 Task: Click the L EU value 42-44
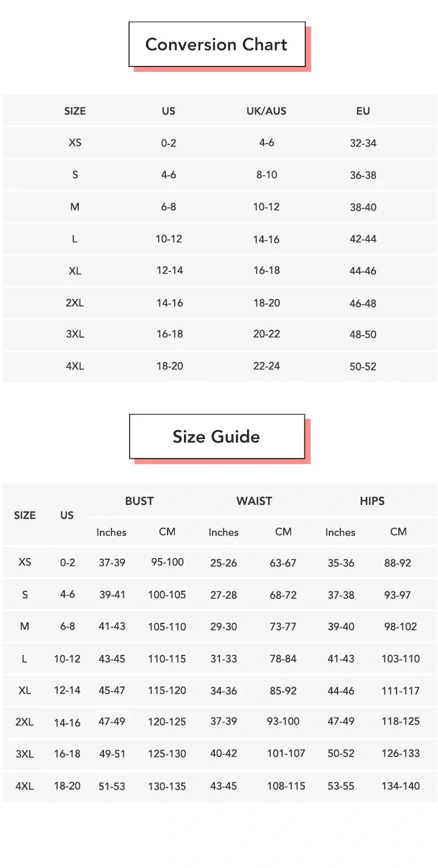[363, 239]
